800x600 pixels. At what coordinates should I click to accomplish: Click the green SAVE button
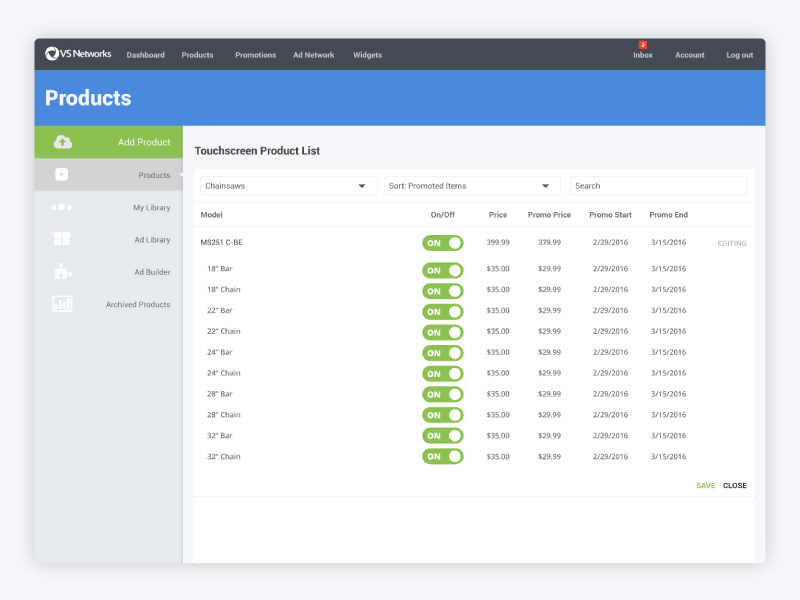(705, 485)
